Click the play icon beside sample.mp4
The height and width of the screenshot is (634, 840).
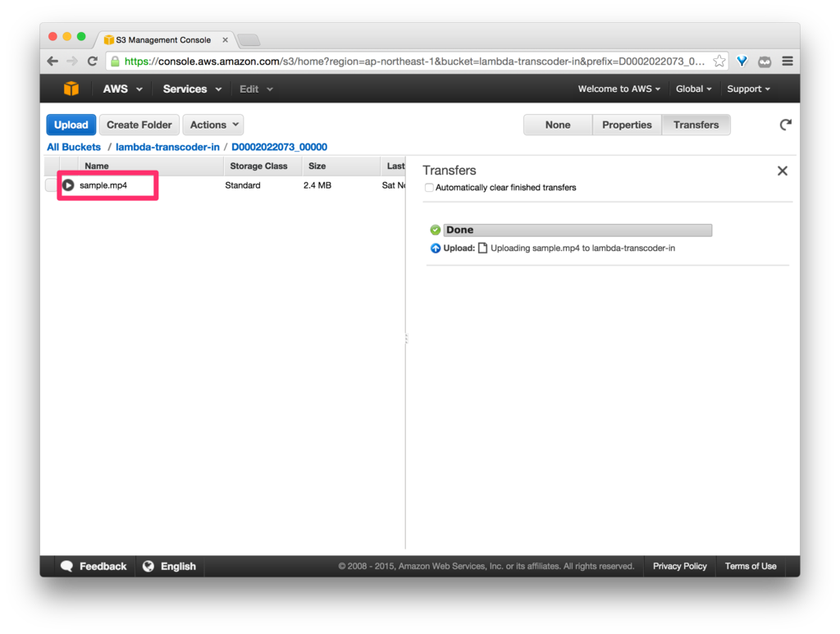(68, 185)
